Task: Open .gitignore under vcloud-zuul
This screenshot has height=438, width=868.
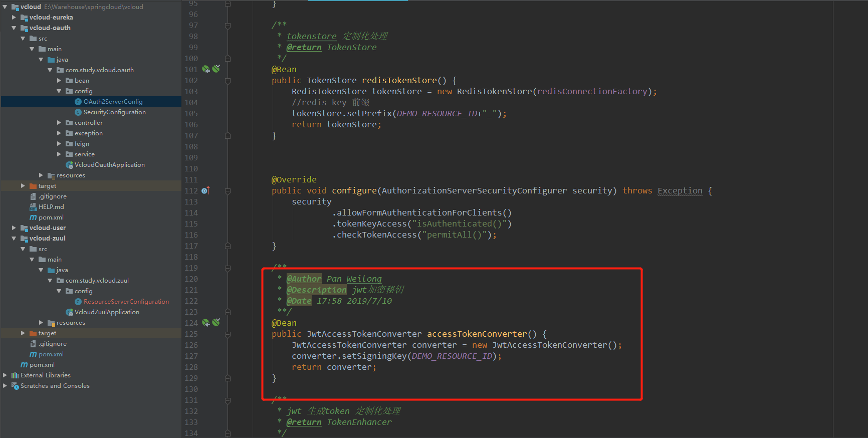Action: (53, 344)
